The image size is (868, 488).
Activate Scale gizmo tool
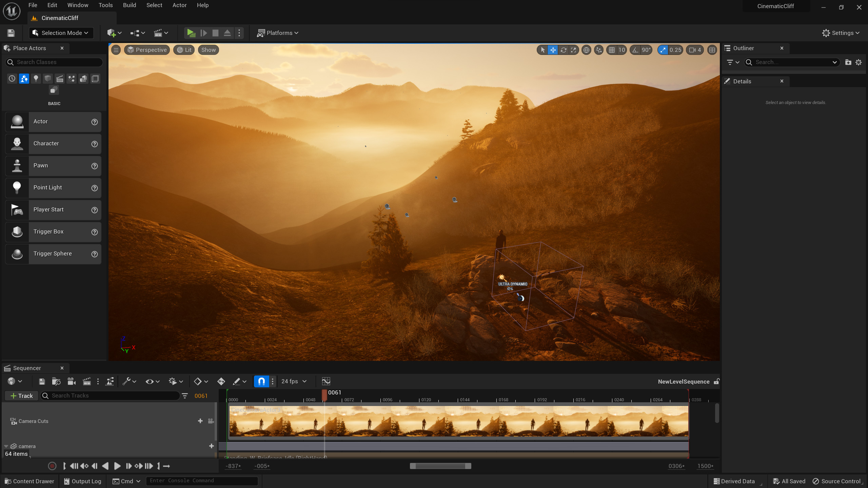[573, 50]
